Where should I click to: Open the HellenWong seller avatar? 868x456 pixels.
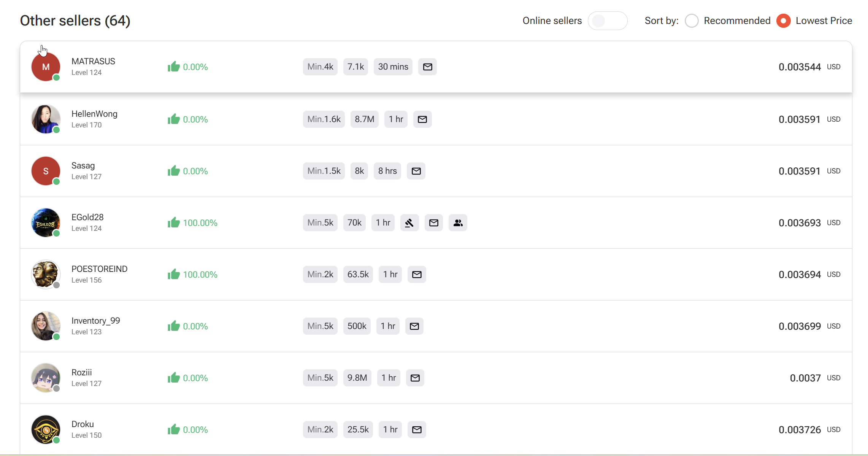pyautogui.click(x=46, y=119)
